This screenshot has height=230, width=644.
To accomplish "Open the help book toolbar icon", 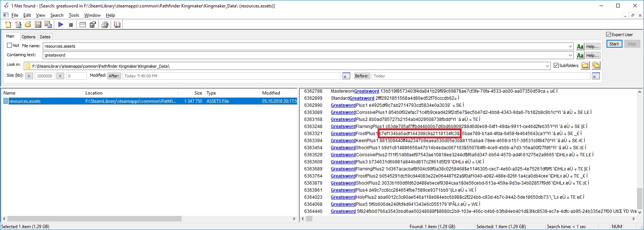I will tap(117, 25).
